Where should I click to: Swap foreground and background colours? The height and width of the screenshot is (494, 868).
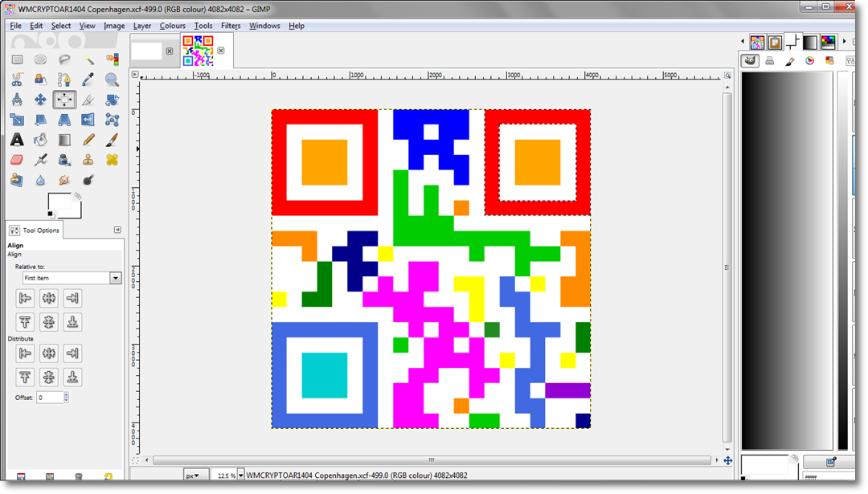click(78, 196)
